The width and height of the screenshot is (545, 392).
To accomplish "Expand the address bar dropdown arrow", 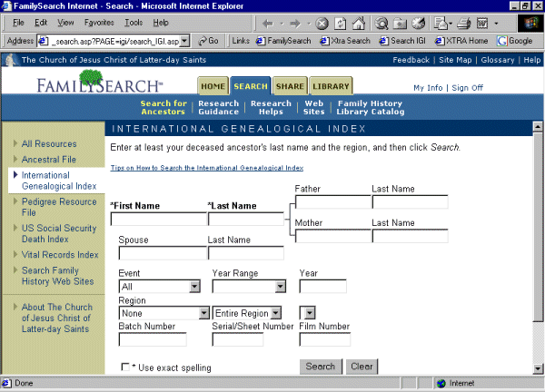I will (185, 41).
